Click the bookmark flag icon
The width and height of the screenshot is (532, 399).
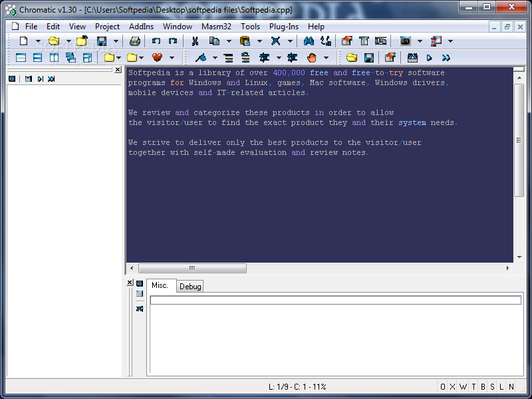pos(201,58)
